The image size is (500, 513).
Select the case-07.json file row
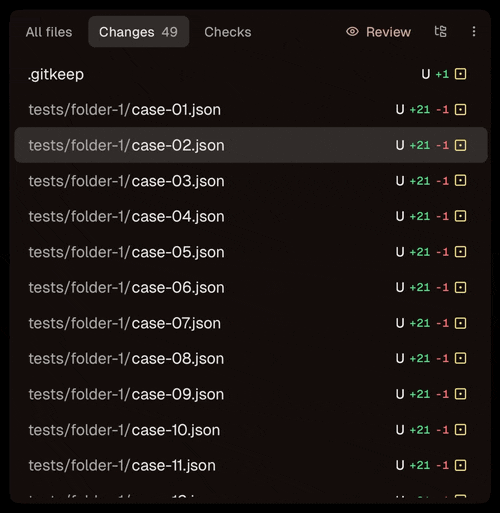[x=251, y=323]
